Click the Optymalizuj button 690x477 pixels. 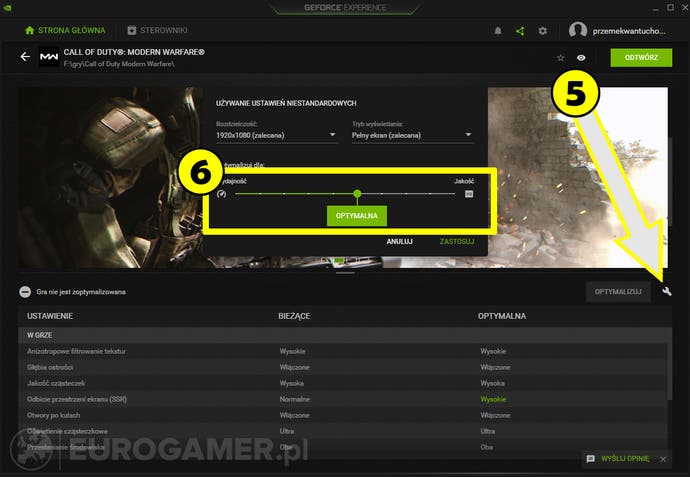coord(618,292)
